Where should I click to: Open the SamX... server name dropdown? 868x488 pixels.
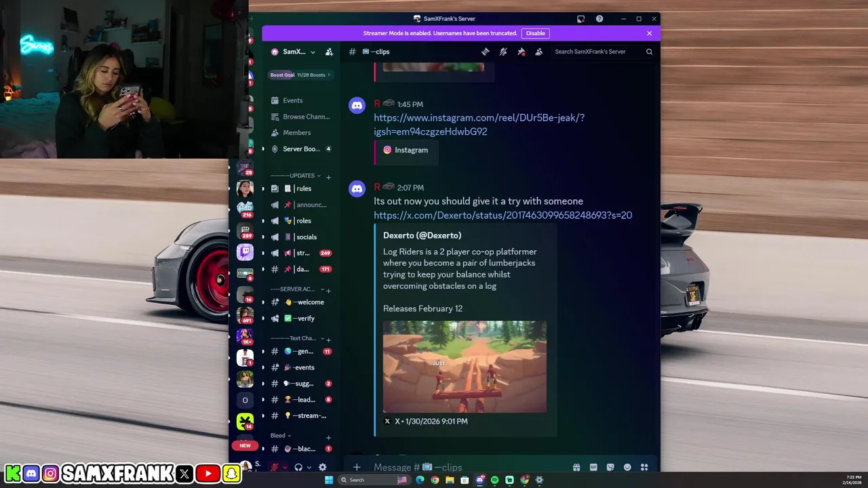click(299, 52)
